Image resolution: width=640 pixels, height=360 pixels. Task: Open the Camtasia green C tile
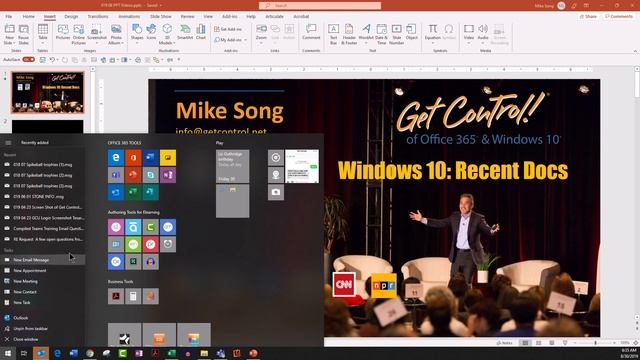click(151, 227)
